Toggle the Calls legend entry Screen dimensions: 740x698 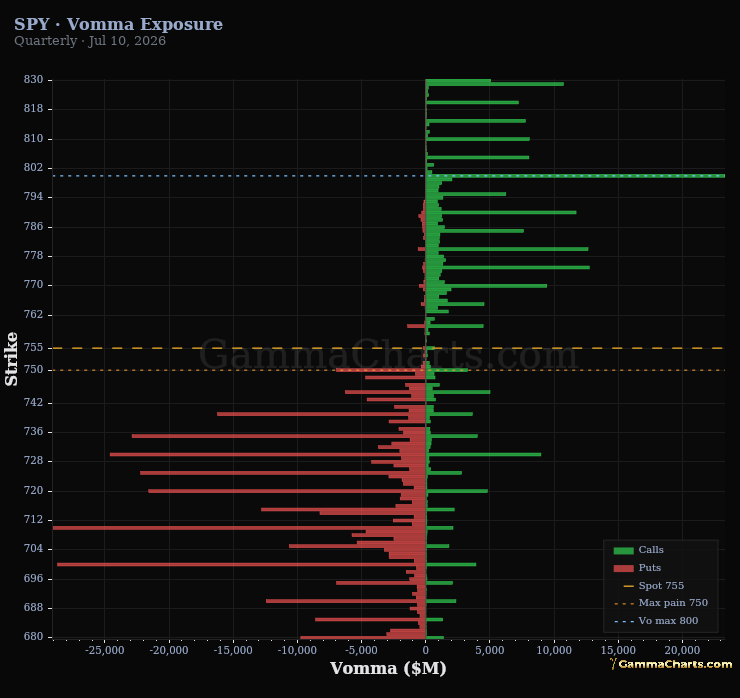click(638, 550)
